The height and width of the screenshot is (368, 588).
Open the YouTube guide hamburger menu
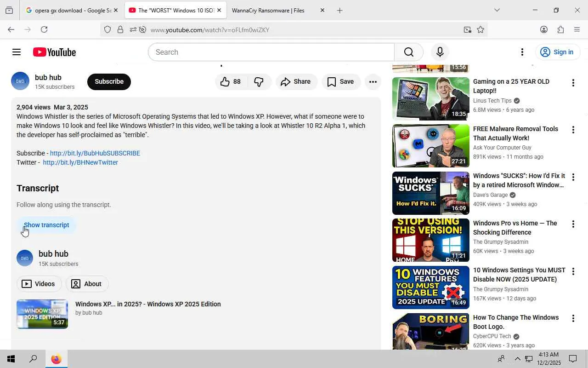pyautogui.click(x=17, y=52)
